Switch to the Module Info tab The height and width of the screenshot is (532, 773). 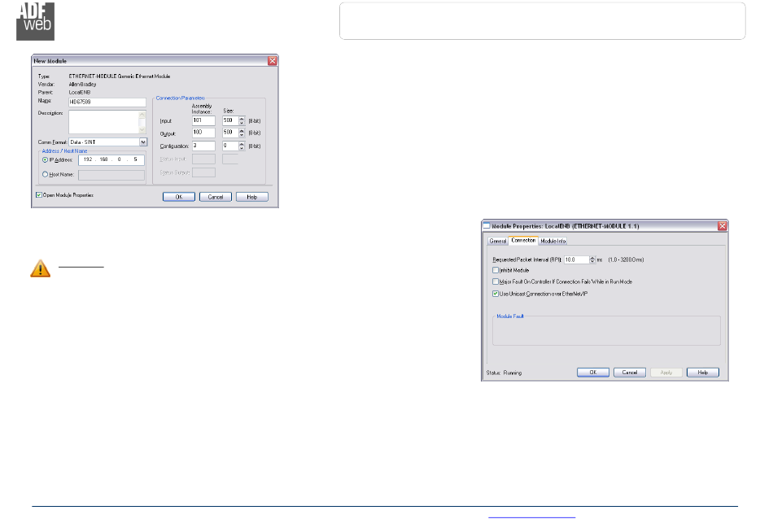553,241
